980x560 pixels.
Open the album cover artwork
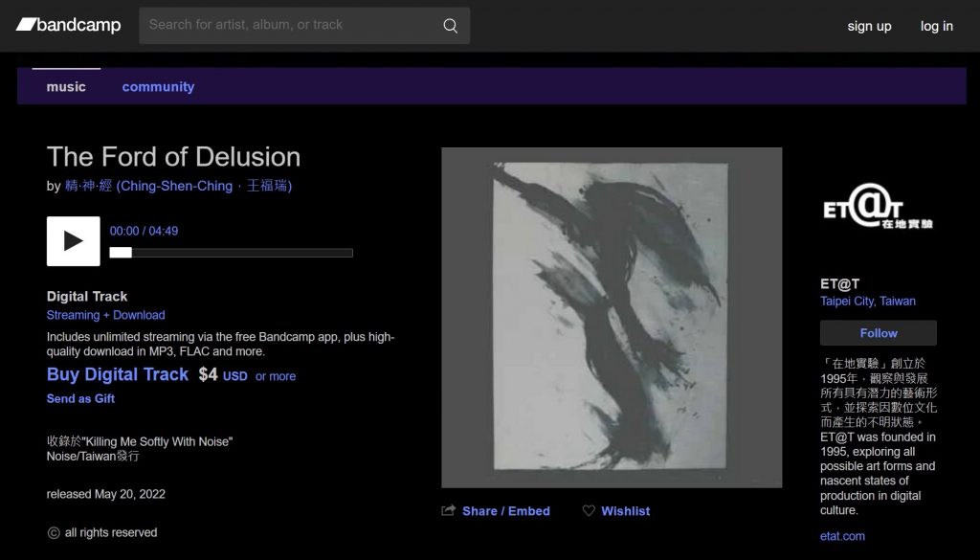[x=612, y=318]
